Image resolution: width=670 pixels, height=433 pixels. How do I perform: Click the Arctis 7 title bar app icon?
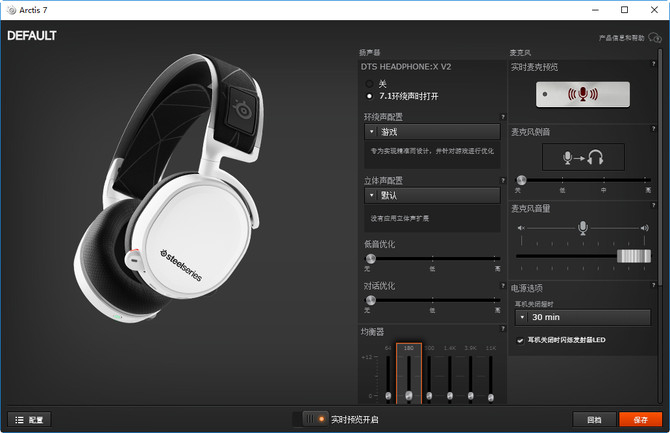12,10
